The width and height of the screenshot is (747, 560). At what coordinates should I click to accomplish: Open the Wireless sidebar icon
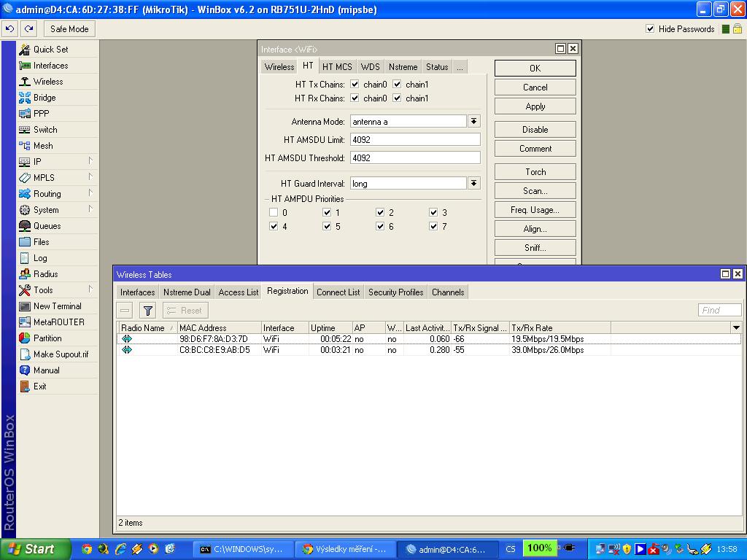pyautogui.click(x=25, y=82)
